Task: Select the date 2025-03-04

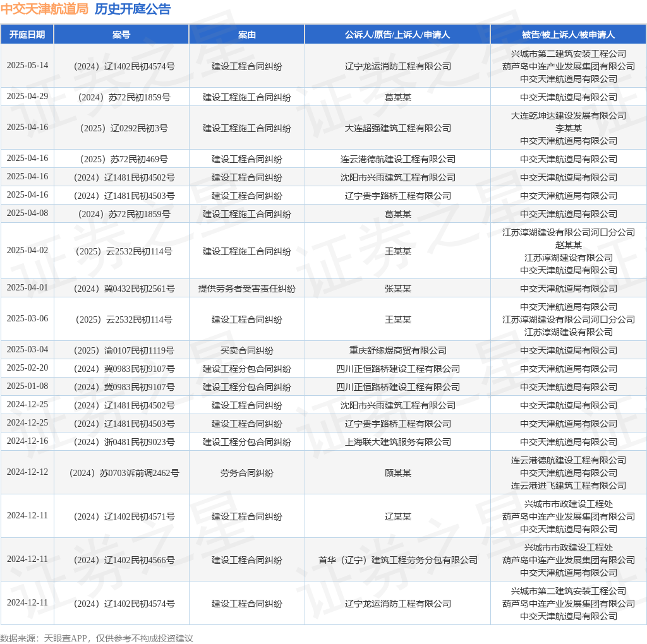Action: (x=27, y=350)
